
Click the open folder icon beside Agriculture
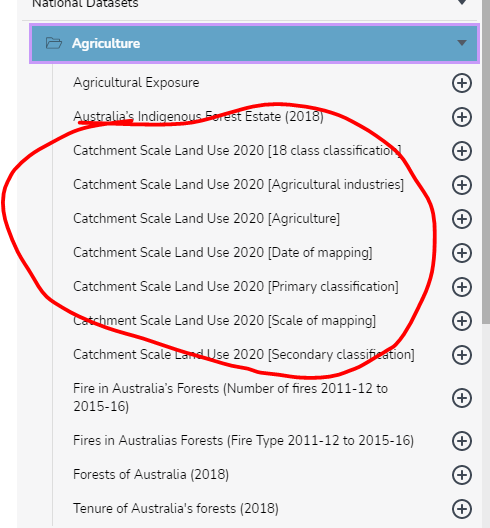pos(54,43)
